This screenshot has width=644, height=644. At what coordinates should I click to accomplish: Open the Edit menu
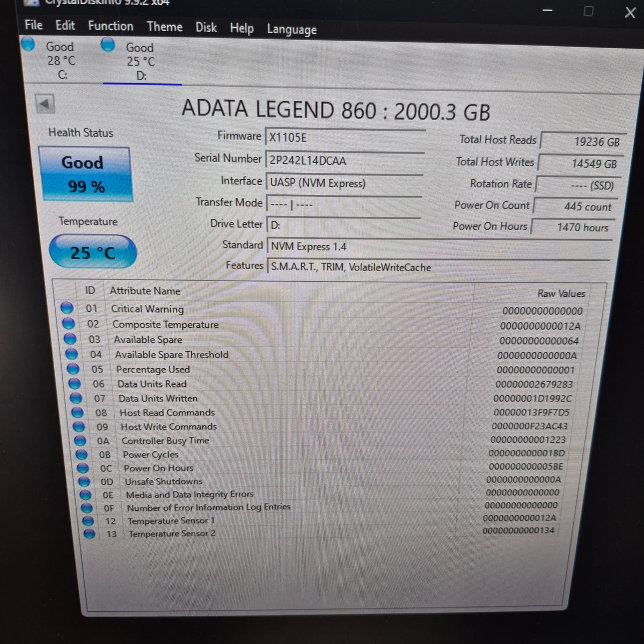pos(65,26)
